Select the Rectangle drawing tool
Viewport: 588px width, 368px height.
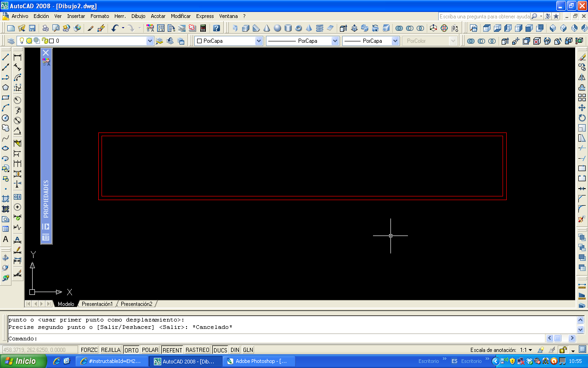pyautogui.click(x=6, y=98)
